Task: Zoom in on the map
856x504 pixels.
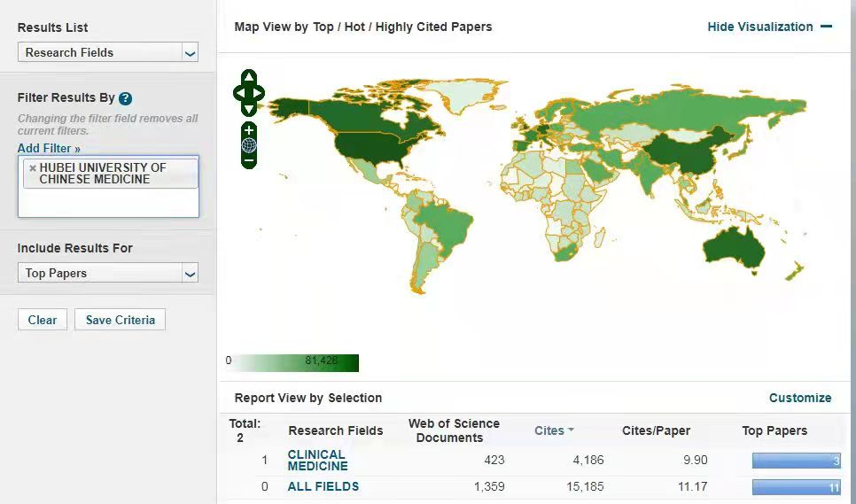Action: coord(249,130)
